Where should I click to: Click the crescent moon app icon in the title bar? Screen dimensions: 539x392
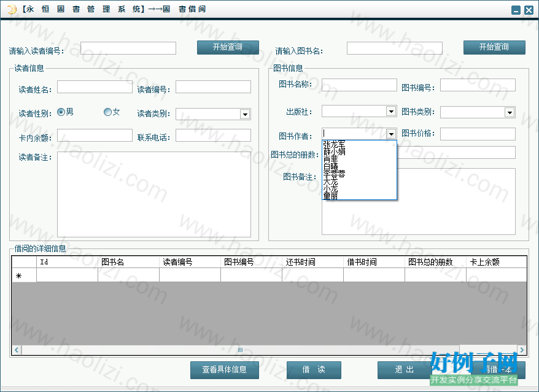(x=12, y=9)
